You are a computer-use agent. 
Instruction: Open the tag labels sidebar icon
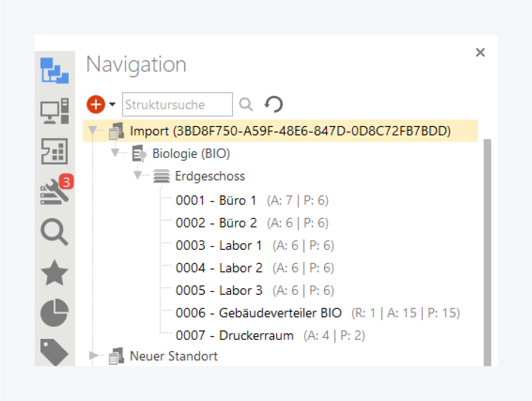click(54, 351)
